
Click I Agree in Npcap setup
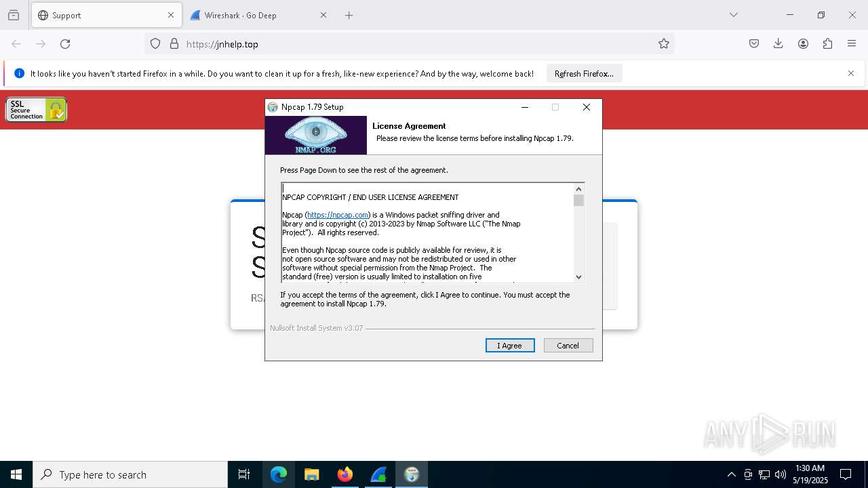click(x=510, y=346)
